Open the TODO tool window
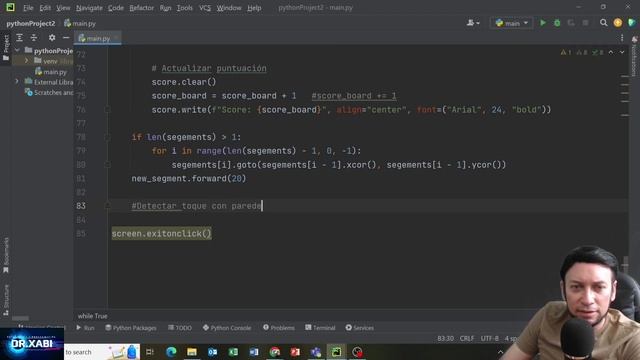640x360 pixels. [x=180, y=328]
